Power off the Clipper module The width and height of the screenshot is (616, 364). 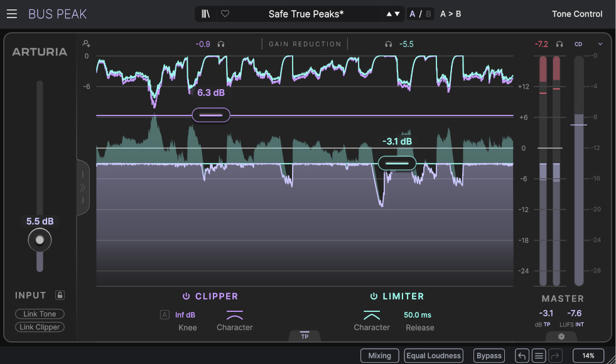pos(186,296)
